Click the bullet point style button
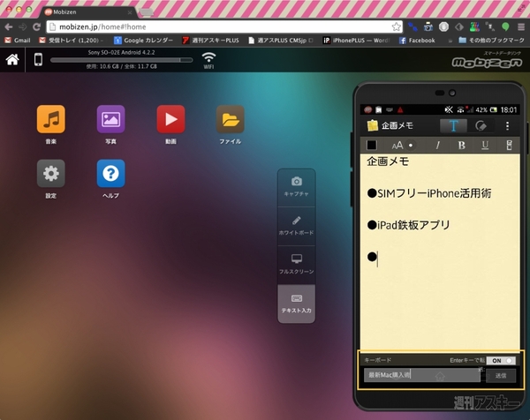530x420 pixels. point(411,146)
